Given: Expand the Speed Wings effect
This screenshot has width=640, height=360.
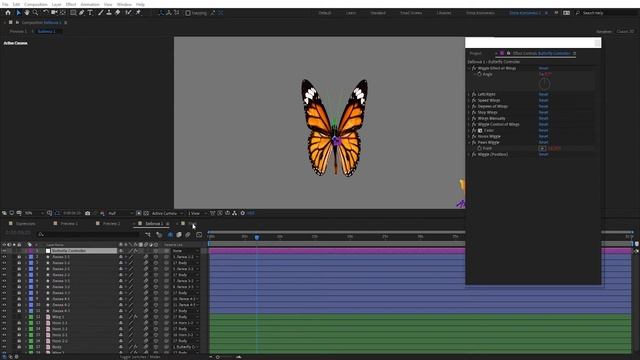Looking at the screenshot, I should (469, 100).
